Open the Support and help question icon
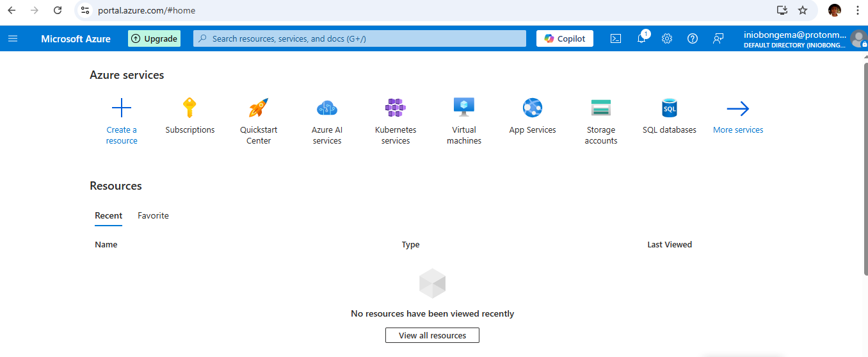Screen dimensions: 868x357 click(x=693, y=38)
